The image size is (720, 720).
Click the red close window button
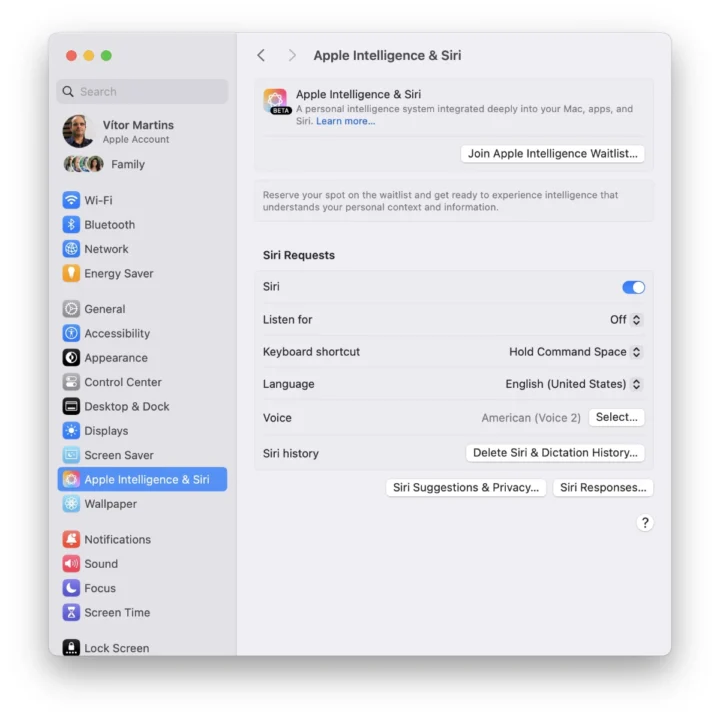click(x=71, y=56)
